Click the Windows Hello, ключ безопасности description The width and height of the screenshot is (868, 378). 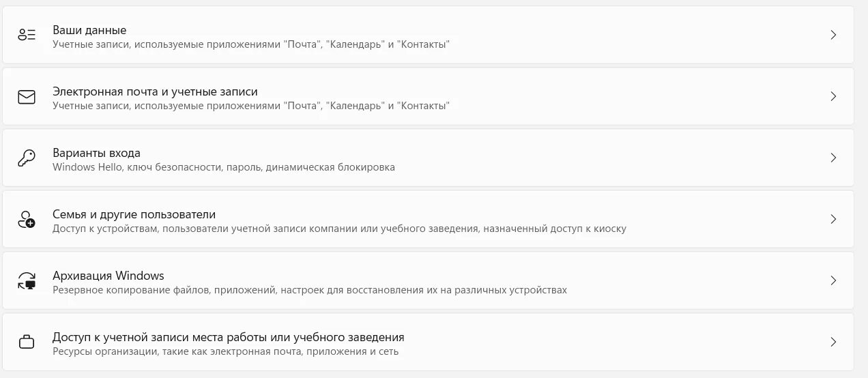pyautogui.click(x=224, y=167)
